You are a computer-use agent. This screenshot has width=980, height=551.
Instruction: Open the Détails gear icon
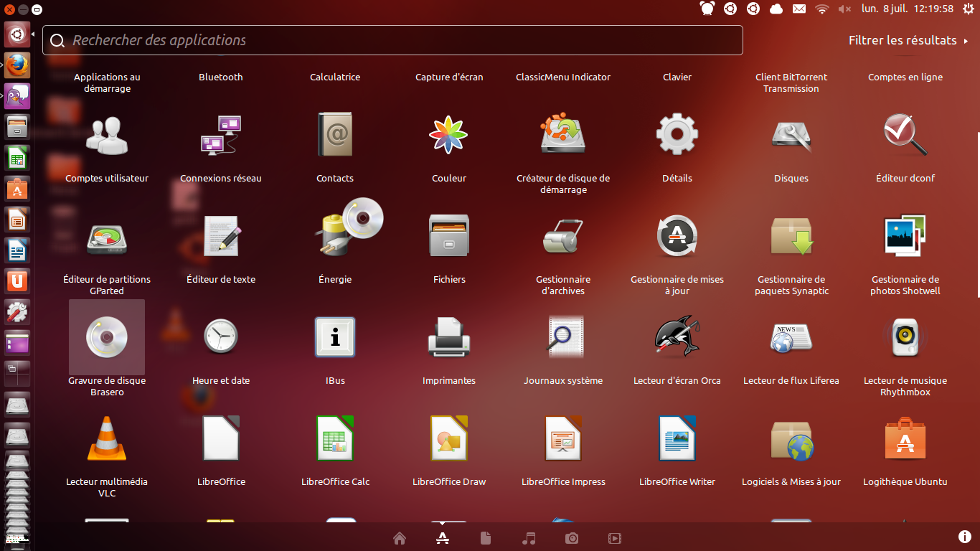(x=677, y=135)
